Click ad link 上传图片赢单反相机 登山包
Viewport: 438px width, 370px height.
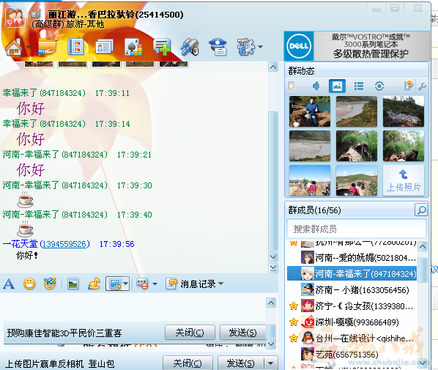click(60, 364)
